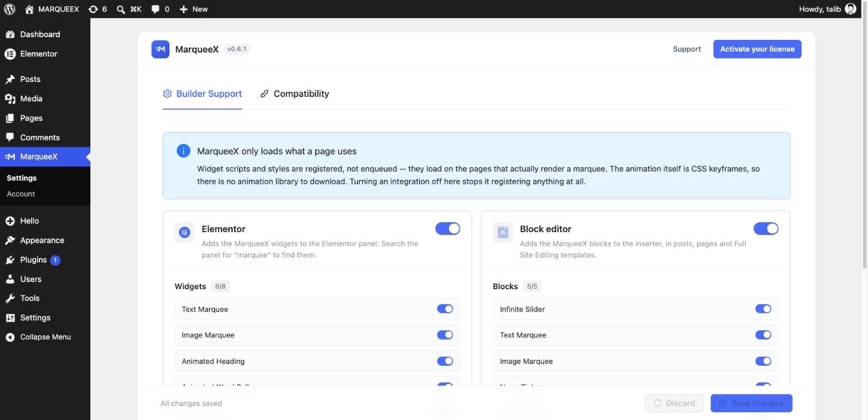This screenshot has height=420, width=868.
Task: Click the Plugins plug icon
Action: coord(10,260)
